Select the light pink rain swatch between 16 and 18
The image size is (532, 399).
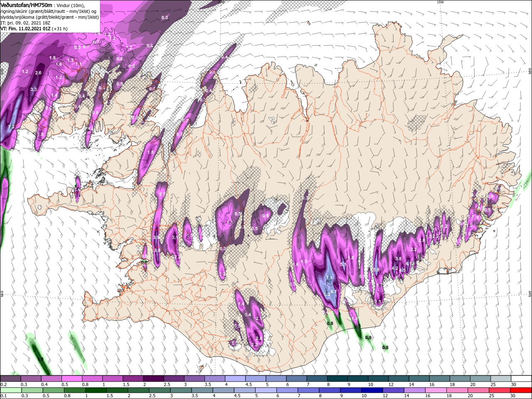click(x=436, y=390)
